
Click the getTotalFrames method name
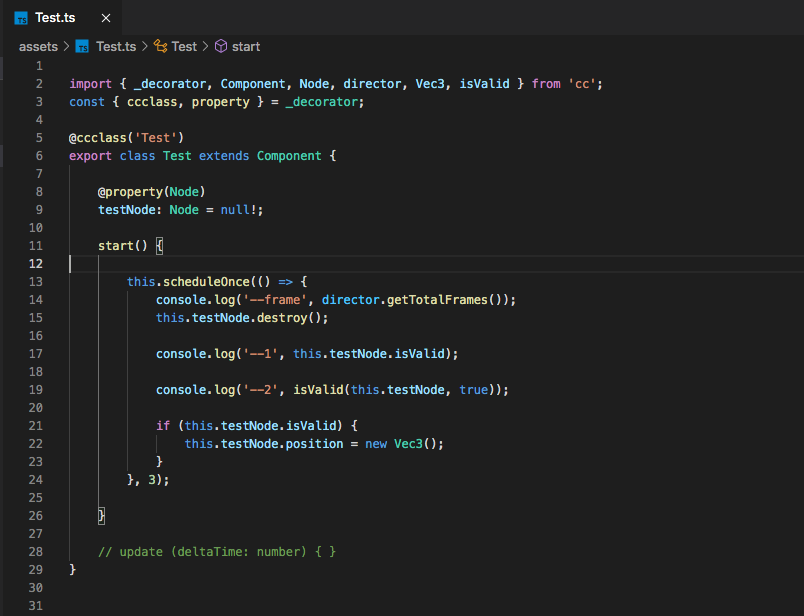437,300
